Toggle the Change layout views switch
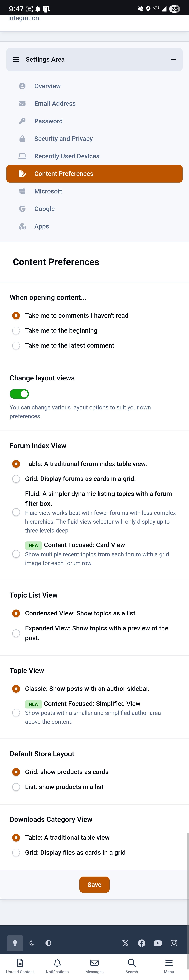This screenshot has height=980, width=189. click(x=19, y=394)
